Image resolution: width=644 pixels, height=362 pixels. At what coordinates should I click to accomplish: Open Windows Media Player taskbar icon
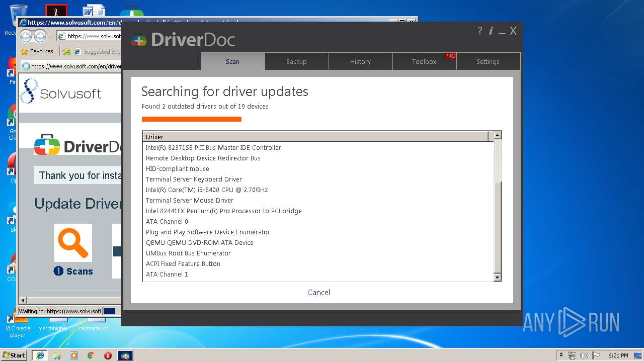[x=74, y=355]
